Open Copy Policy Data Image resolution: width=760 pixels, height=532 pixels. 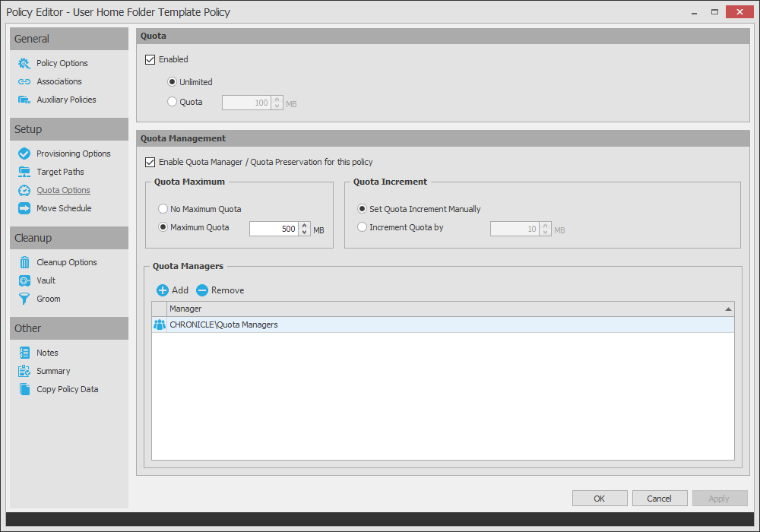(x=68, y=389)
